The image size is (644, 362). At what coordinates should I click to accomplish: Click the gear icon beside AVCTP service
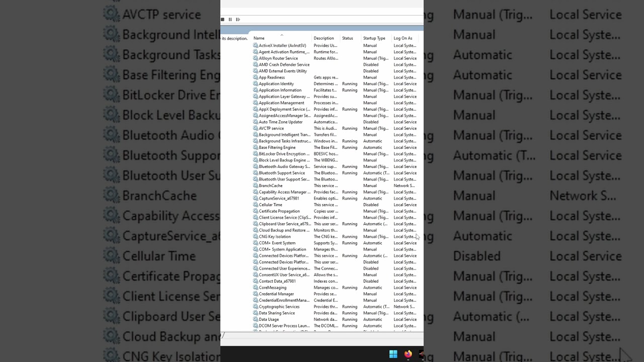tap(256, 128)
